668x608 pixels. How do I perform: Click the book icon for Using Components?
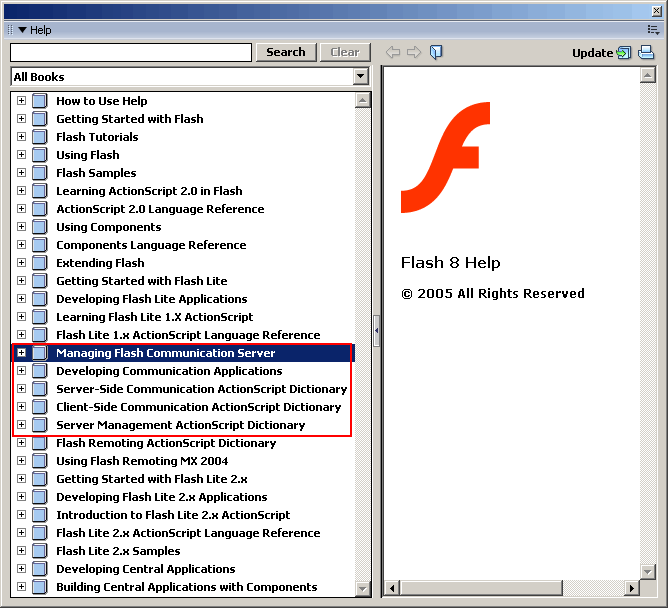(x=40, y=227)
